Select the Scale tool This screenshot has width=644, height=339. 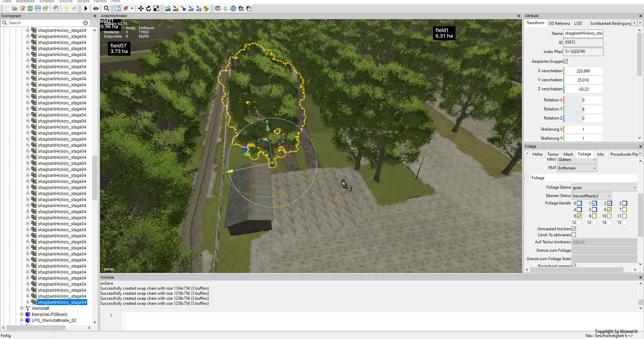(x=156, y=8)
